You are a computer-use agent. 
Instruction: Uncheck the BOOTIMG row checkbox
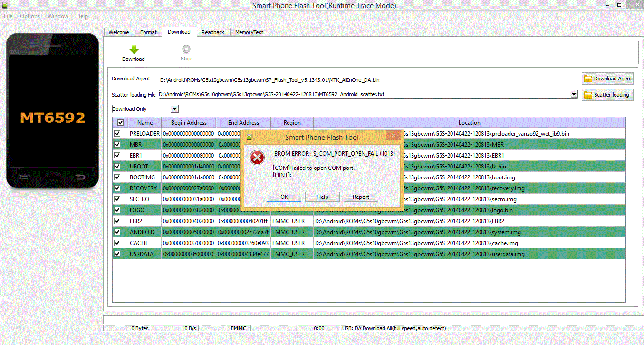pyautogui.click(x=117, y=177)
